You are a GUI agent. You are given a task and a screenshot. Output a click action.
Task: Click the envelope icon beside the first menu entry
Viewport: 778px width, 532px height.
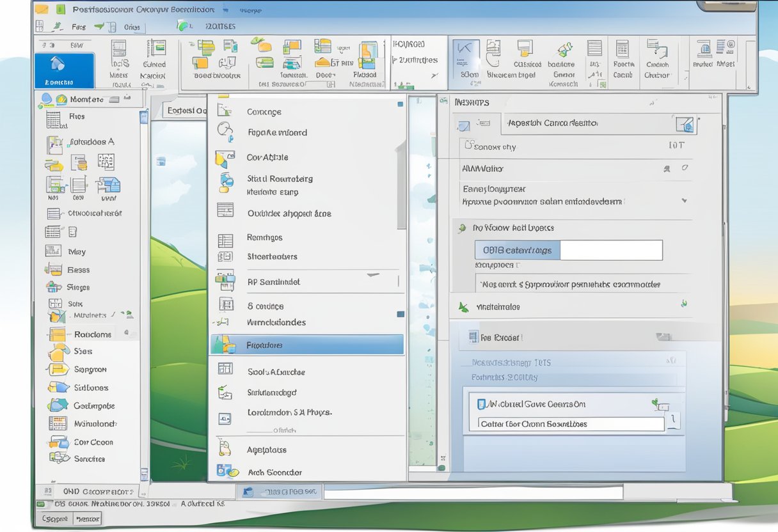coord(225,111)
